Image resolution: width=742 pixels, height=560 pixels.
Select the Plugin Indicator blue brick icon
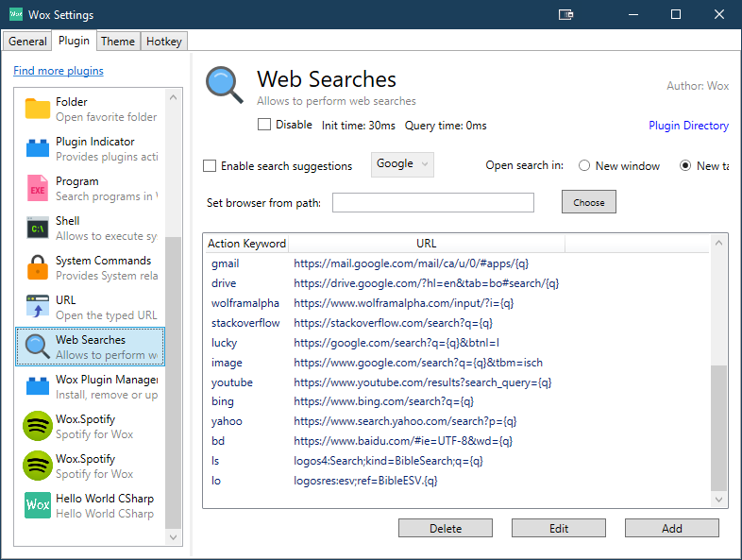point(38,148)
